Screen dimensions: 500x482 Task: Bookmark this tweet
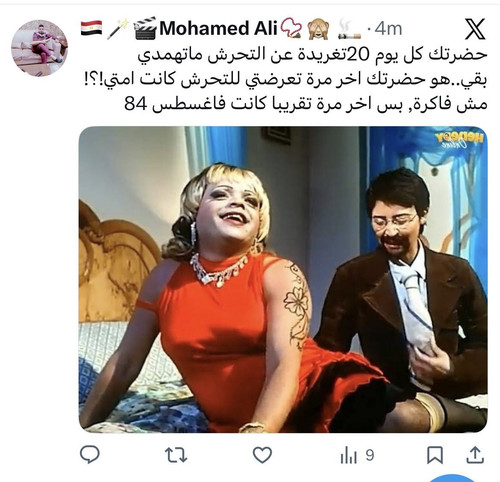click(435, 455)
